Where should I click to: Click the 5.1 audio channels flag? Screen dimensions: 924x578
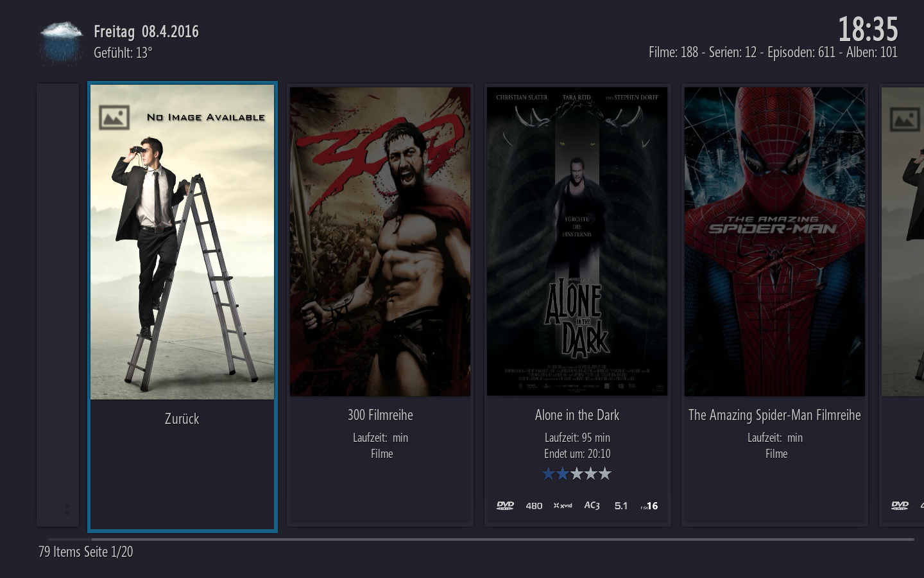(620, 506)
